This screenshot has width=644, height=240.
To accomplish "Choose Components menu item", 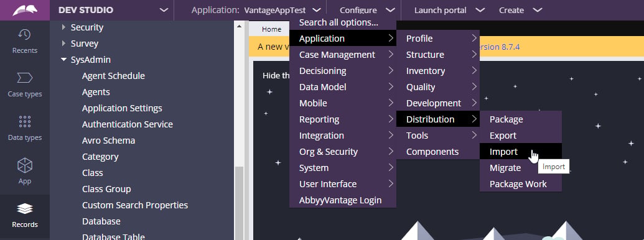I will click(438, 151).
